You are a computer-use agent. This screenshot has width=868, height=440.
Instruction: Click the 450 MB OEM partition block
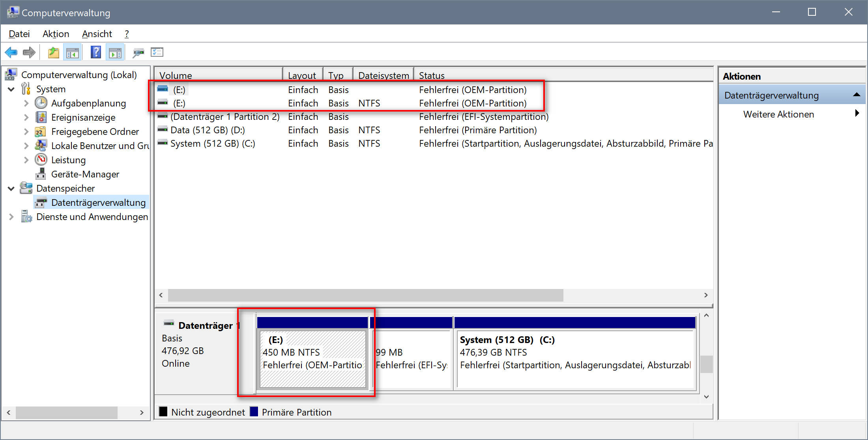(312, 359)
